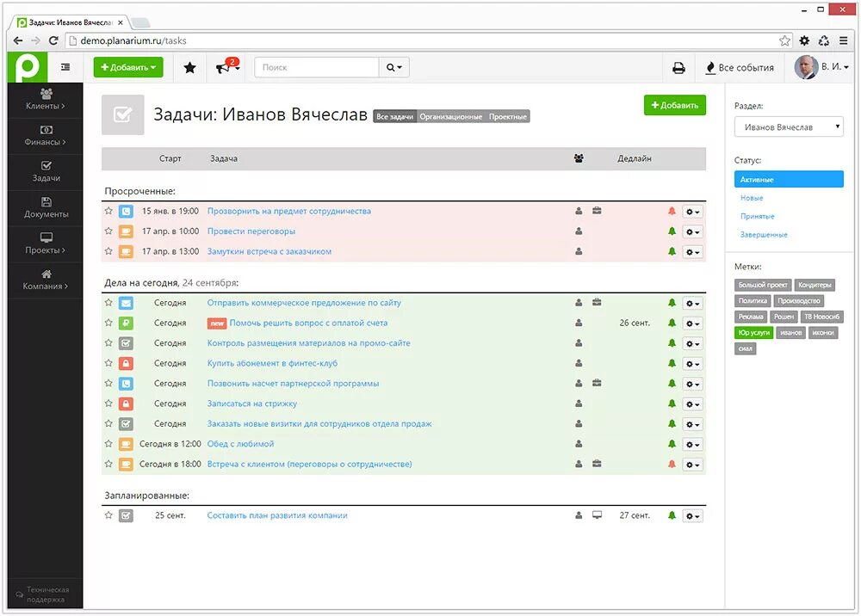Click the lock icon of 'Купить абонемент в фитнес-клуб'
The height and width of the screenshot is (616, 861).
126,363
